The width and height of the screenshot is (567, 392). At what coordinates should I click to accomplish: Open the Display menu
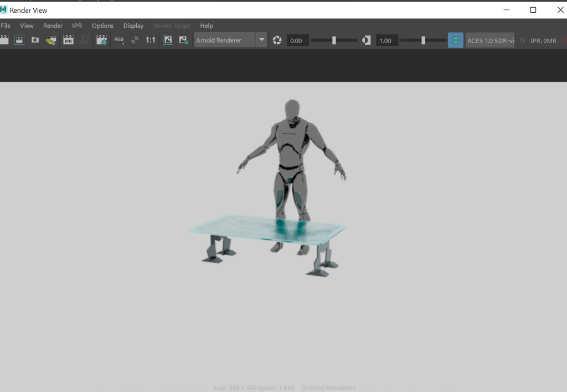click(x=133, y=25)
